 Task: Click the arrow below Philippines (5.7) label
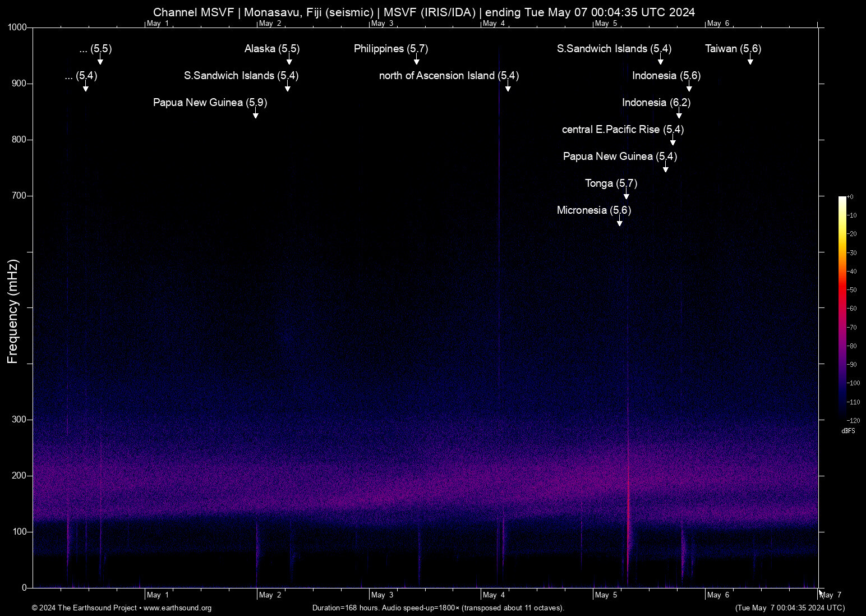(x=417, y=61)
